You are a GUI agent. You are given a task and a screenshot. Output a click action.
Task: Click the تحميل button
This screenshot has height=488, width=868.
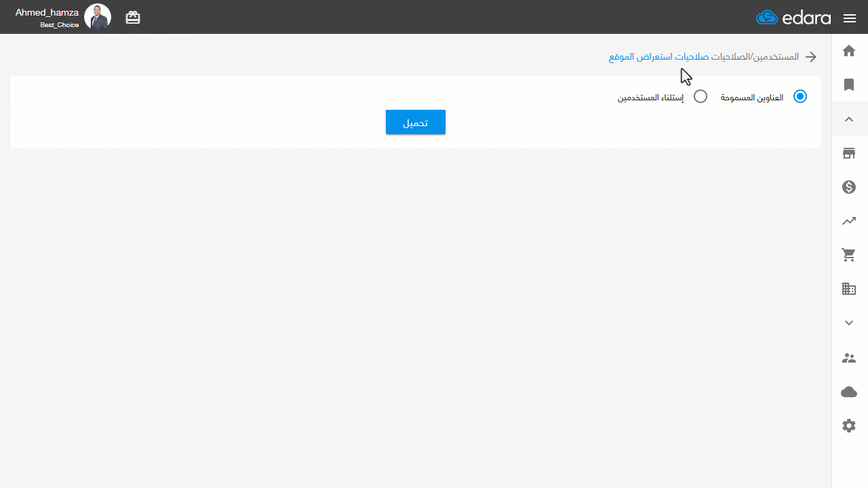pyautogui.click(x=416, y=123)
